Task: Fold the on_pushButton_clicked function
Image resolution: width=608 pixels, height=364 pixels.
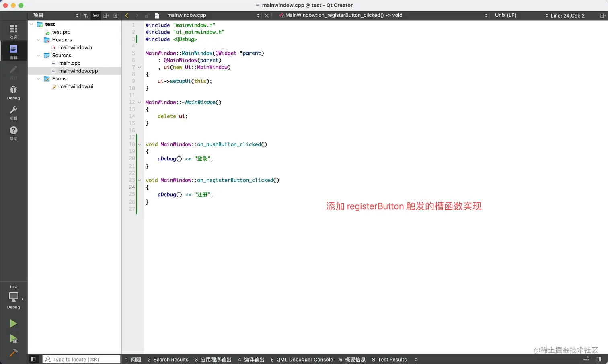Action: click(x=140, y=144)
